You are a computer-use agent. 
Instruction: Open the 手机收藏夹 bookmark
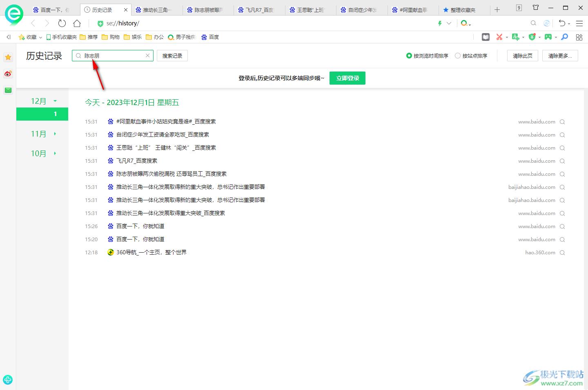[x=62, y=37]
